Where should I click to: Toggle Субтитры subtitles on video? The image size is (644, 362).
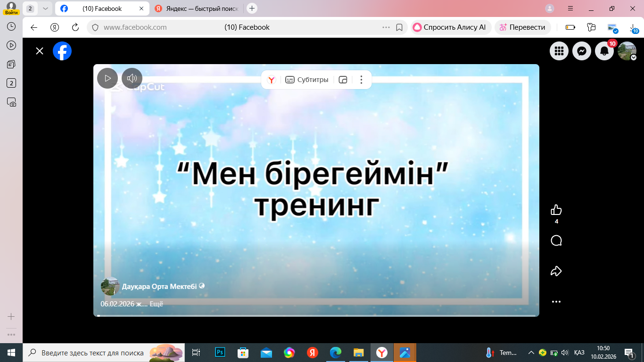[307, 80]
